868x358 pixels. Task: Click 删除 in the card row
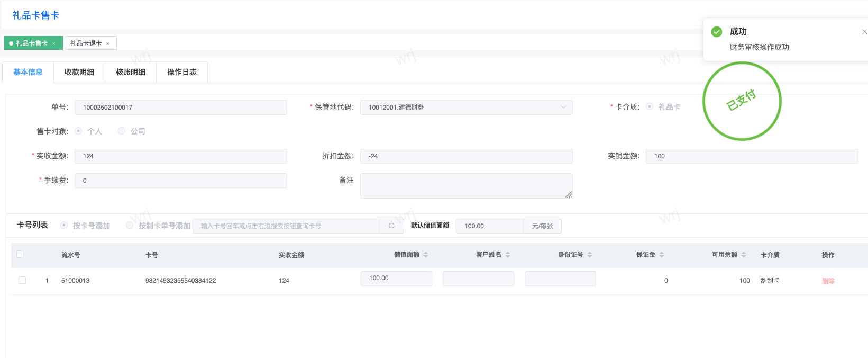[828, 281]
